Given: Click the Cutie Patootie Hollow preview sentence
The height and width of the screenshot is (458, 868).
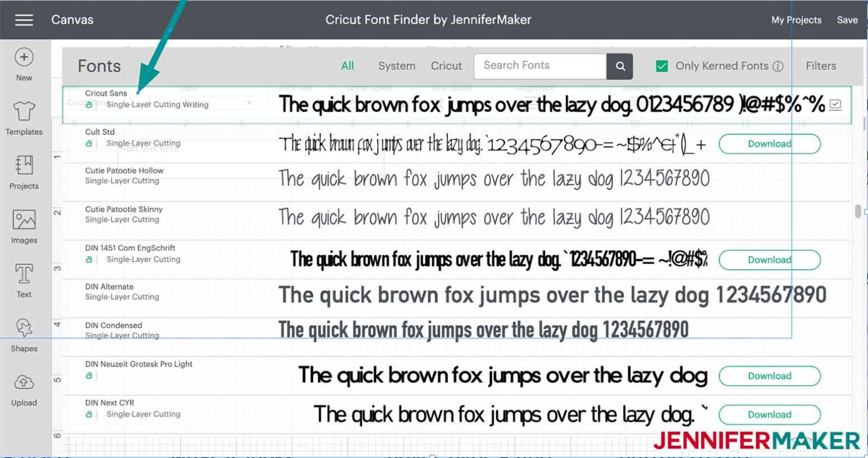Looking at the screenshot, I should pos(493,180).
